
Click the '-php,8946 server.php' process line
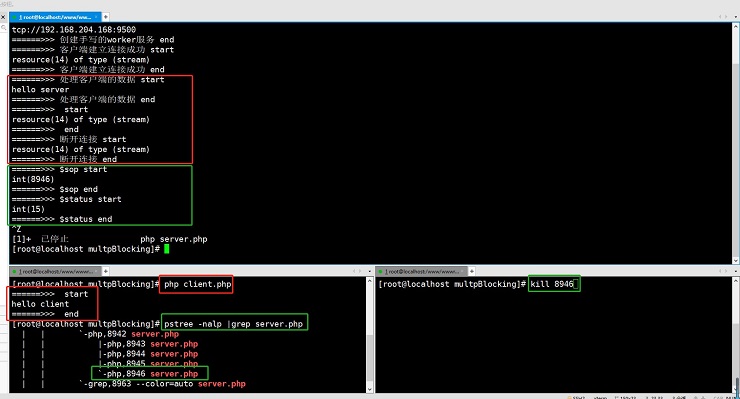tap(148, 374)
